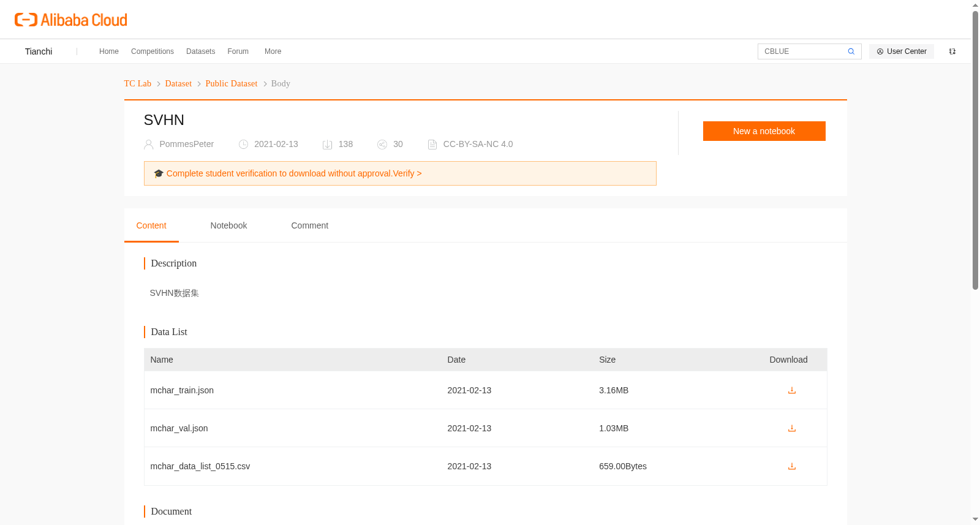Download mchar_data_list_0515.csv file
The image size is (980, 525).
[x=791, y=466]
